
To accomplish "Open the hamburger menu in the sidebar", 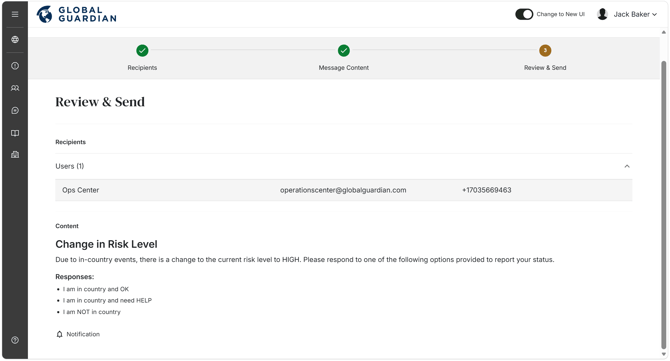I will (15, 14).
